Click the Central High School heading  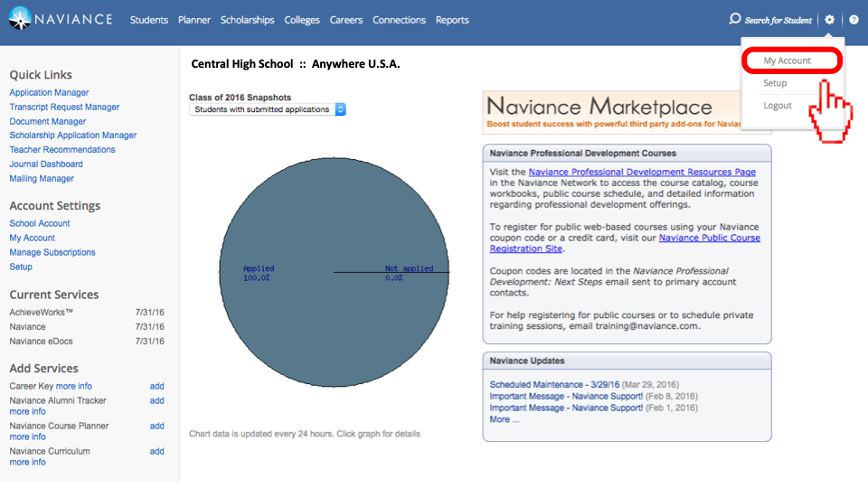[295, 64]
